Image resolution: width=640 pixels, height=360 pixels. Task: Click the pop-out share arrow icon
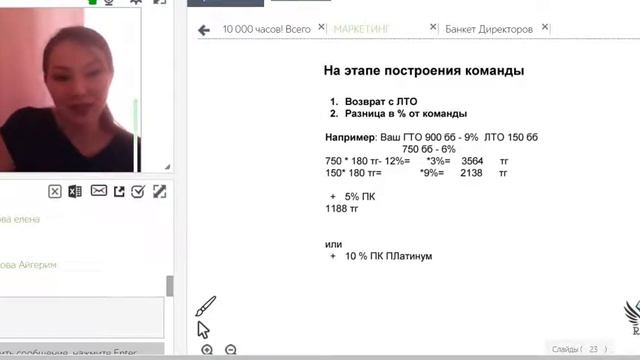point(119,191)
